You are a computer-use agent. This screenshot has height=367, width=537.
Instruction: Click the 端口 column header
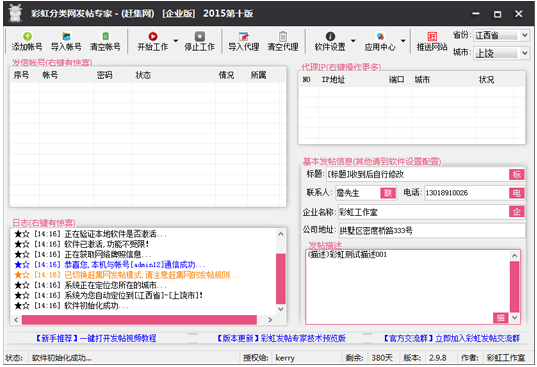coord(396,80)
